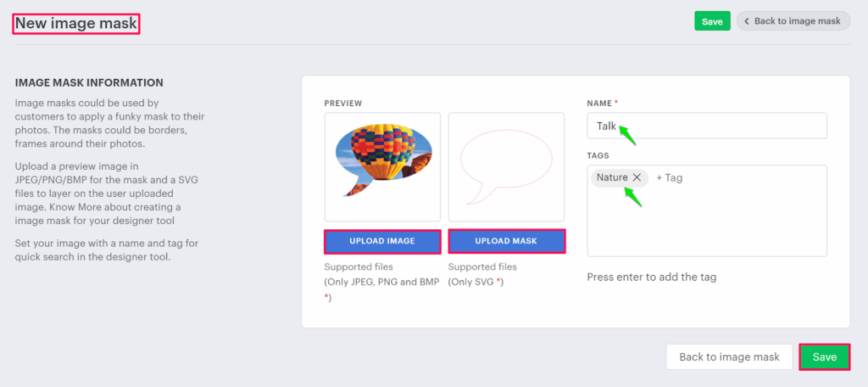
Task: Click the Press enter to add the tag hint
Action: click(x=653, y=278)
